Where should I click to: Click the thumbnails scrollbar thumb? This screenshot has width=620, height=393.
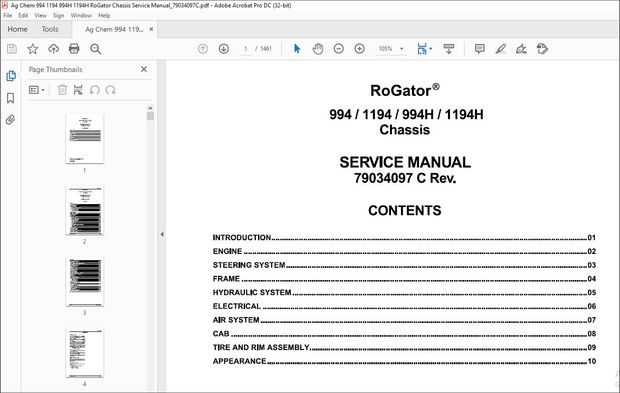[x=150, y=116]
